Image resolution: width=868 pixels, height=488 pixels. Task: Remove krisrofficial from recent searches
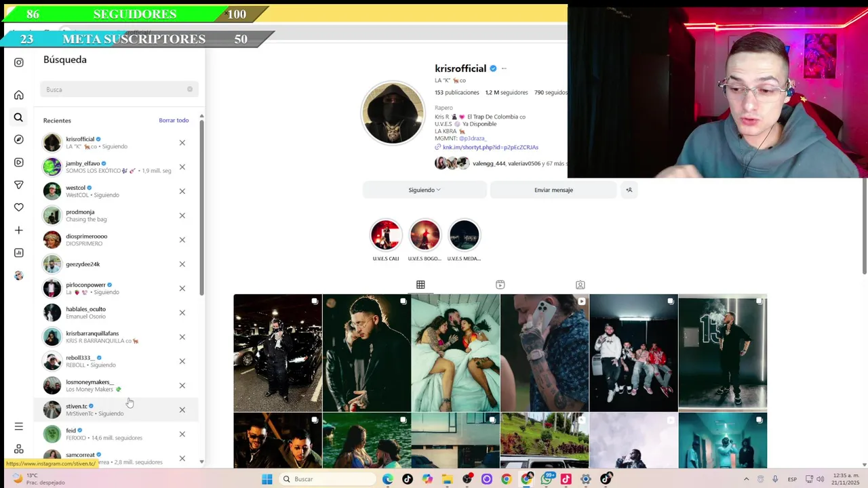pos(182,142)
